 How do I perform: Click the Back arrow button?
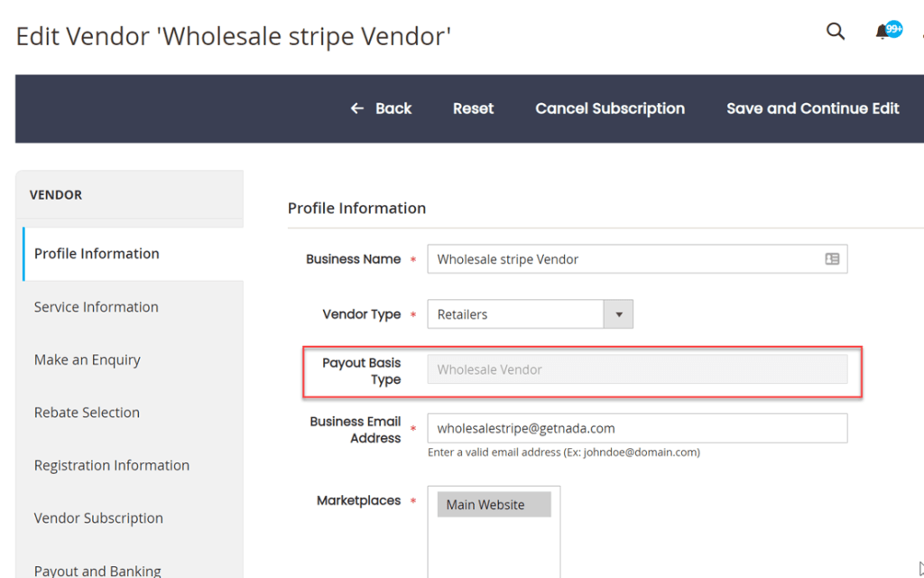point(382,108)
